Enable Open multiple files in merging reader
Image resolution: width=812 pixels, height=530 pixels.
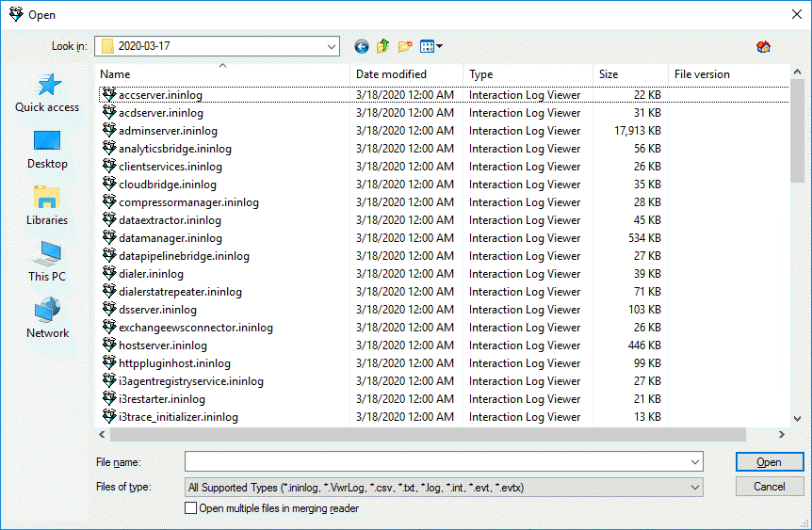[192, 508]
